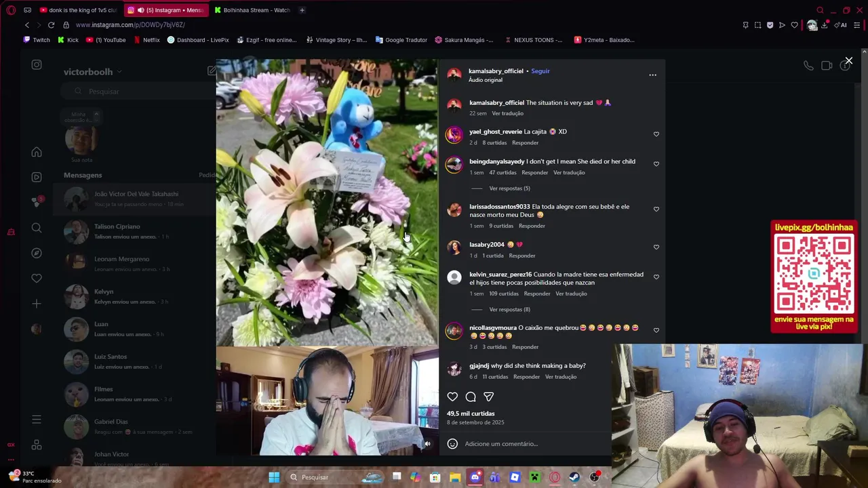Open kamalsabry_officiel profile from the post header

click(496, 70)
